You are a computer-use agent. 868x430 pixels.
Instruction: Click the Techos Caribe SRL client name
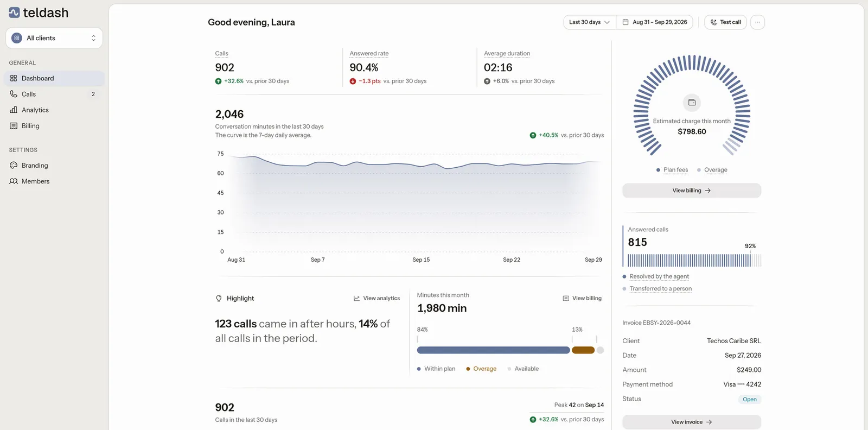point(733,341)
